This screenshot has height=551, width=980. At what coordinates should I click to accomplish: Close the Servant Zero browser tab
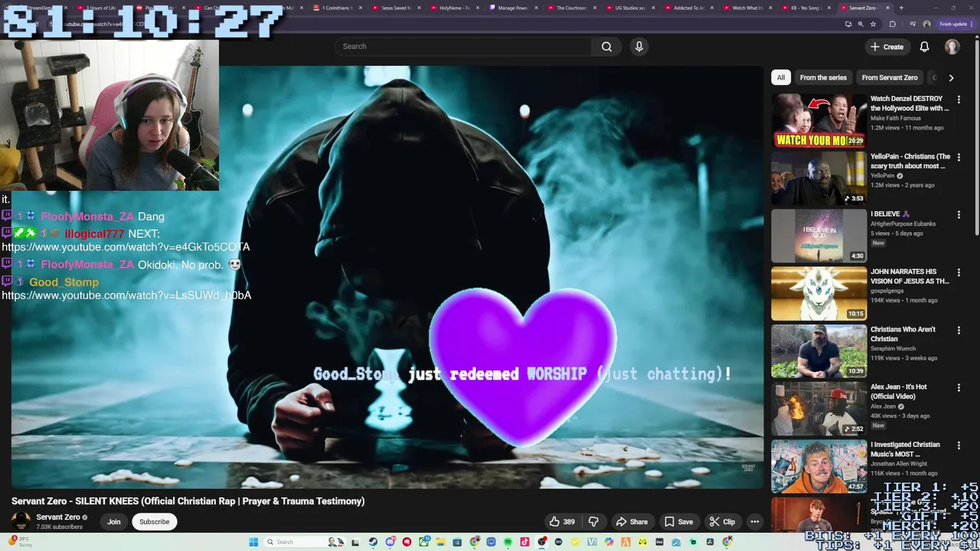coord(888,8)
